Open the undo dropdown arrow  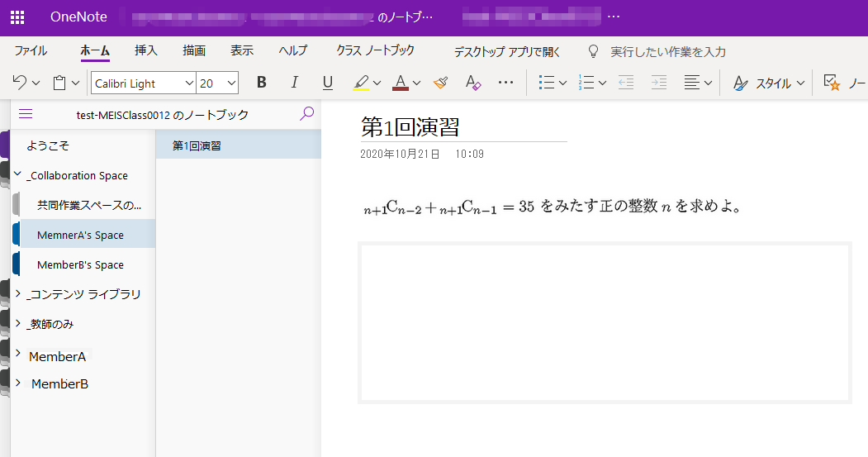pyautogui.click(x=36, y=83)
